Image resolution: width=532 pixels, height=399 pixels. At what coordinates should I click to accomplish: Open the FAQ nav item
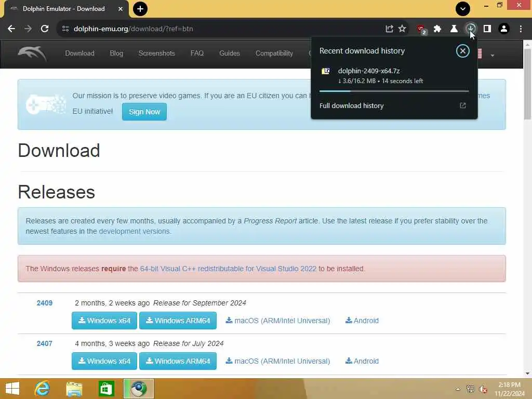coord(197,54)
